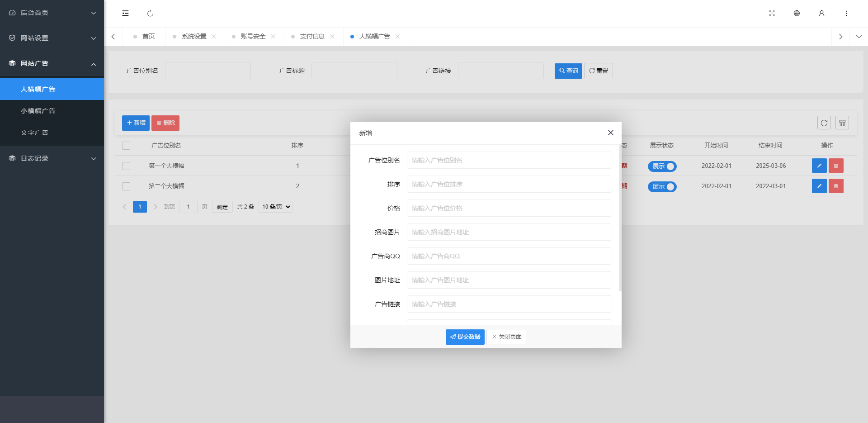Image resolution: width=868 pixels, height=423 pixels.
Task: Click the 查询 search button
Action: 568,71
